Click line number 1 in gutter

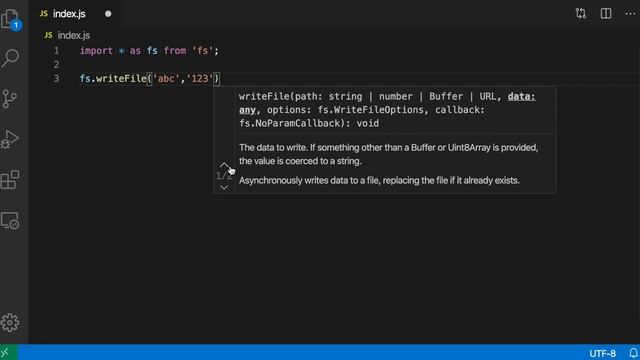click(56, 51)
